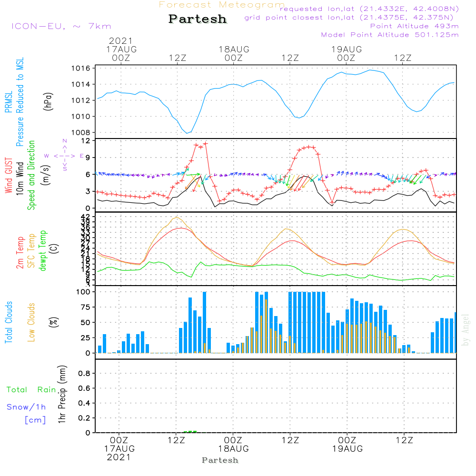Viewport: 476px width, 476px height.
Task: Click the bold 'Partesh' chart title
Action: pyautogui.click(x=198, y=19)
